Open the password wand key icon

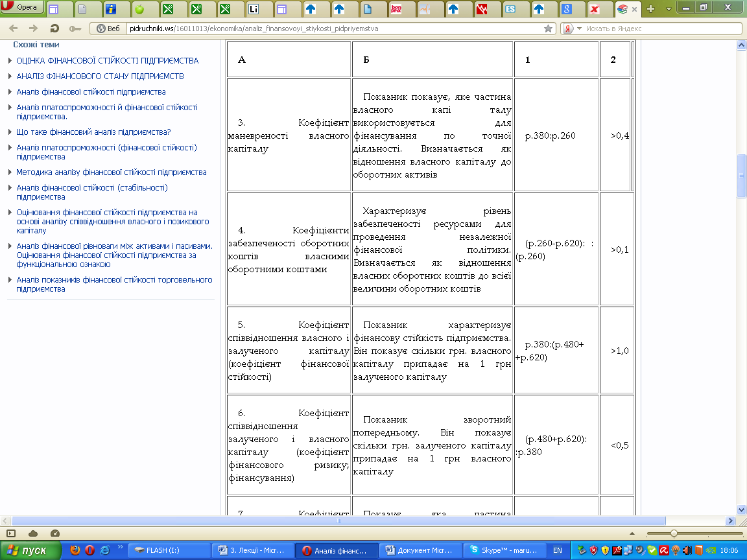(x=75, y=29)
